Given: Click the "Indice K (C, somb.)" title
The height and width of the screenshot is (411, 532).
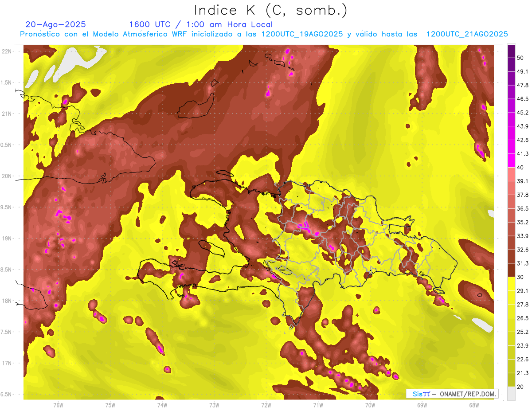Looking at the screenshot, I should point(271,10).
